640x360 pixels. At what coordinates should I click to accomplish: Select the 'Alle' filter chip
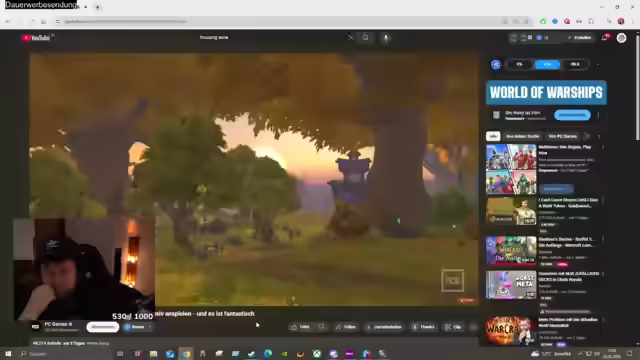[x=493, y=136]
